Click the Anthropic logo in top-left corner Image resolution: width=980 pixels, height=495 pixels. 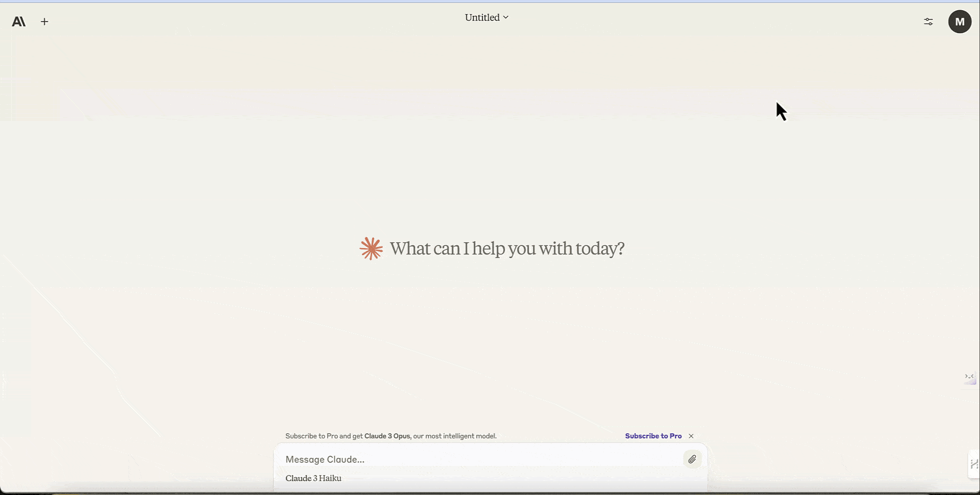point(19,21)
